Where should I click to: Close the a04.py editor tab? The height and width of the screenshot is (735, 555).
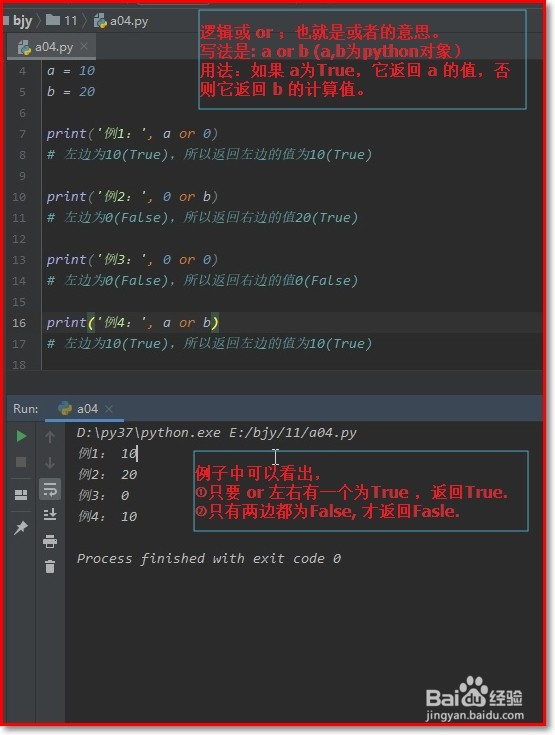pyautogui.click(x=84, y=46)
